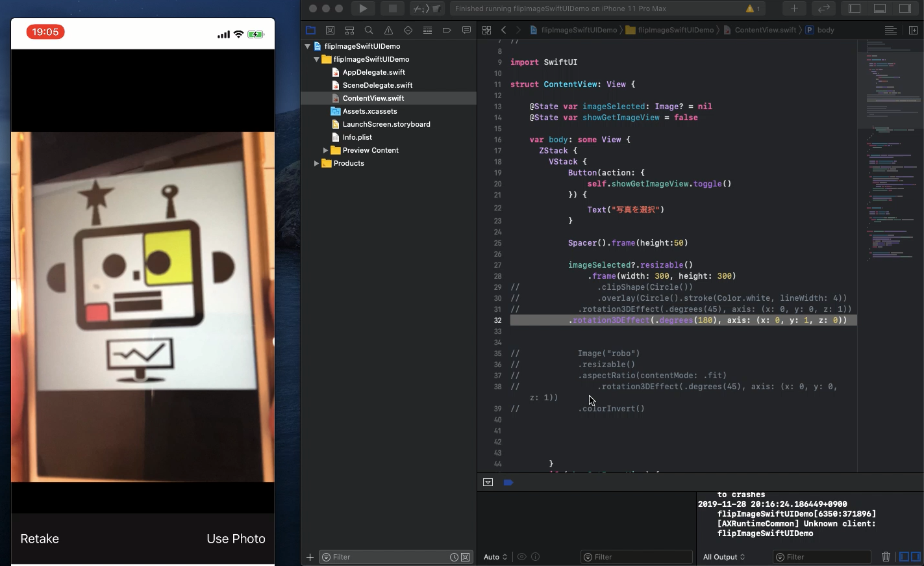Image resolution: width=924 pixels, height=566 pixels.
Task: Select SceneDelegate.swift in navigator
Action: [x=377, y=85]
